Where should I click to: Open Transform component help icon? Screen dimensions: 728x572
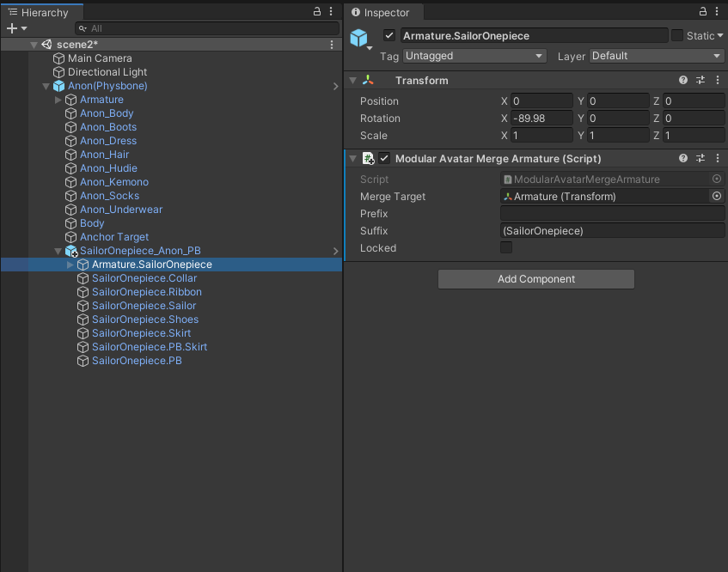pyautogui.click(x=683, y=80)
